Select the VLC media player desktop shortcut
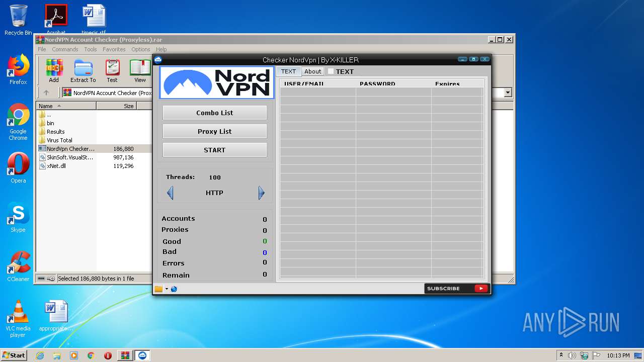This screenshot has width=644, height=362. pyautogui.click(x=18, y=319)
